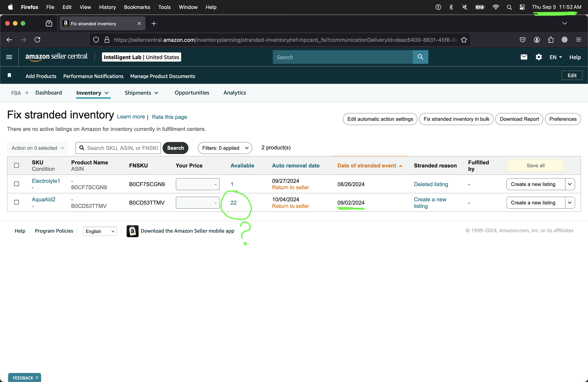Open macOS Control Center icon
Viewport: 588px width, 382px height.
pos(522,7)
